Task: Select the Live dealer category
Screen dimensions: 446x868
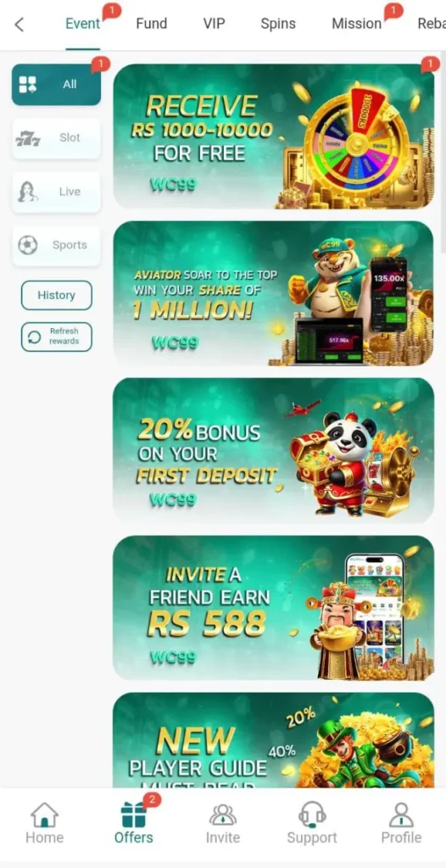Action: click(x=57, y=192)
